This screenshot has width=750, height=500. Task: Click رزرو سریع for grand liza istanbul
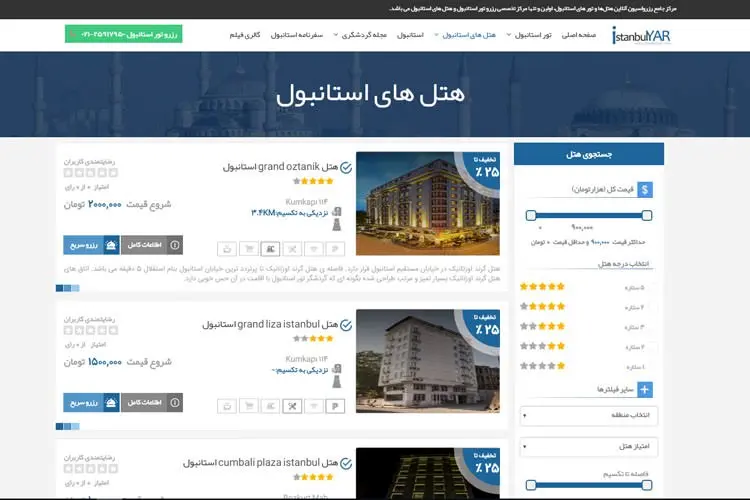[x=91, y=402]
